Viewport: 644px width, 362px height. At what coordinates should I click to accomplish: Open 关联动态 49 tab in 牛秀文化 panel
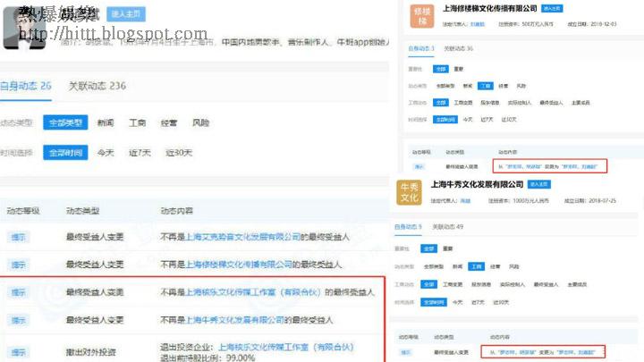pos(448,226)
